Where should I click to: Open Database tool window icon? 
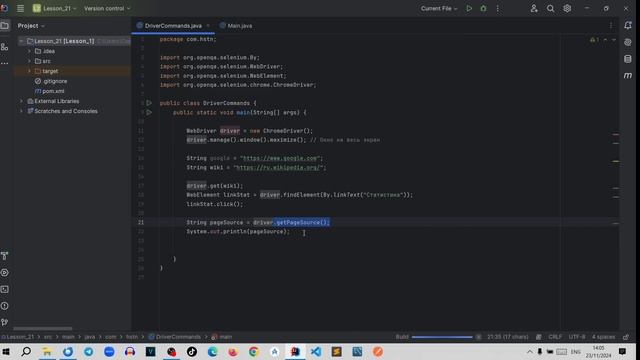[x=628, y=59]
